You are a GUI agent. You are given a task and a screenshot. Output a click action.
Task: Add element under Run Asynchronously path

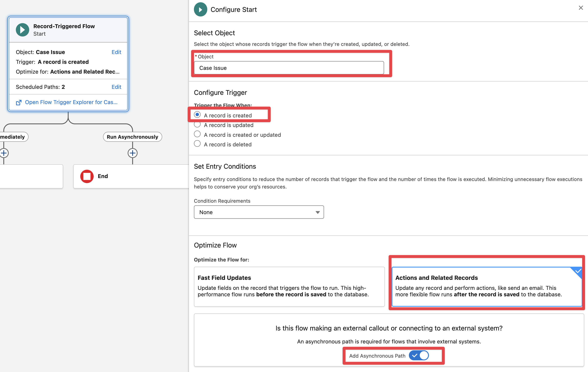pos(132,153)
